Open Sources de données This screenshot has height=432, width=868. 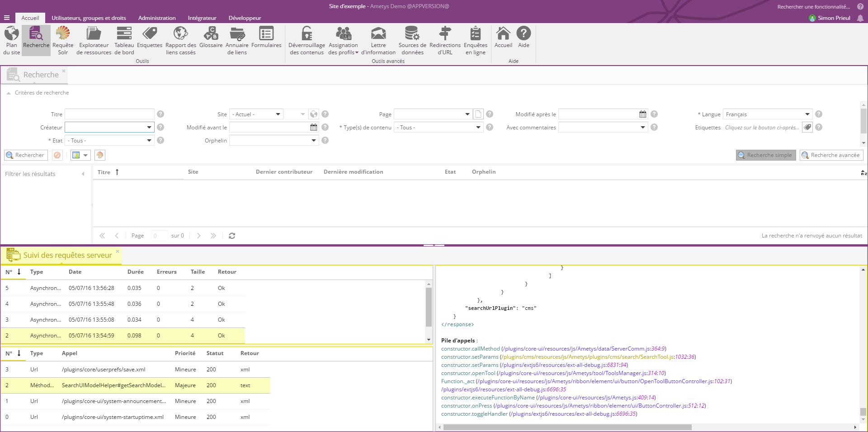[x=412, y=40]
